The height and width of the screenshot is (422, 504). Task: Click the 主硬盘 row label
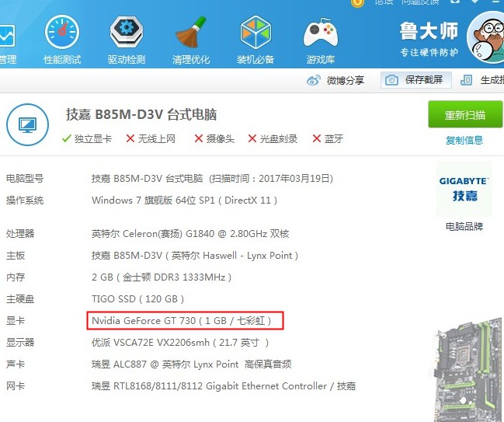pyautogui.click(x=20, y=299)
